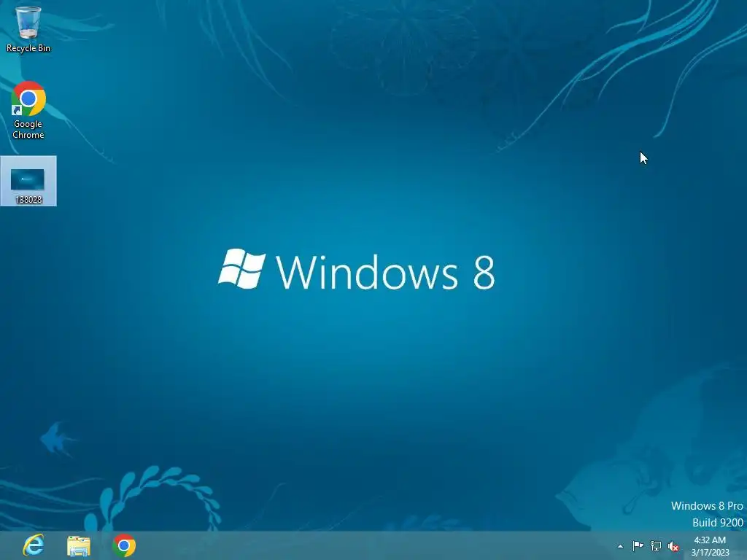The image size is (747, 560).
Task: Select the Google Chrome desktop shortcut
Action: [x=28, y=110]
